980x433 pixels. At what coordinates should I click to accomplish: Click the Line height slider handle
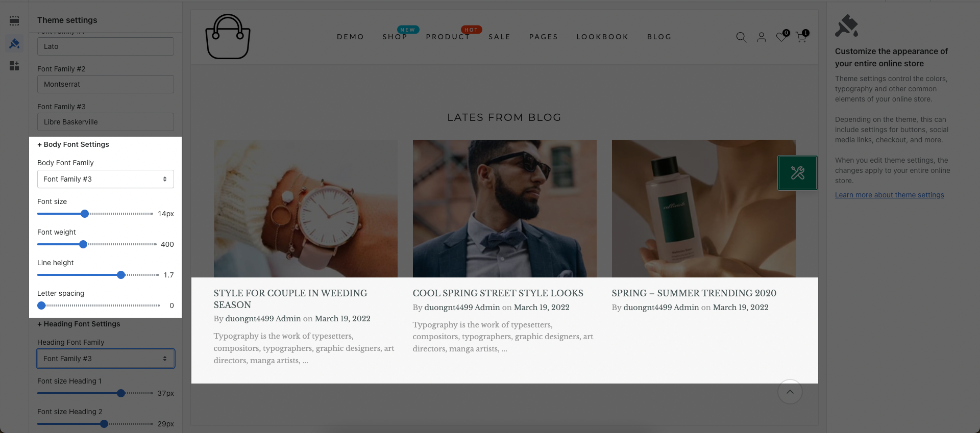click(121, 275)
